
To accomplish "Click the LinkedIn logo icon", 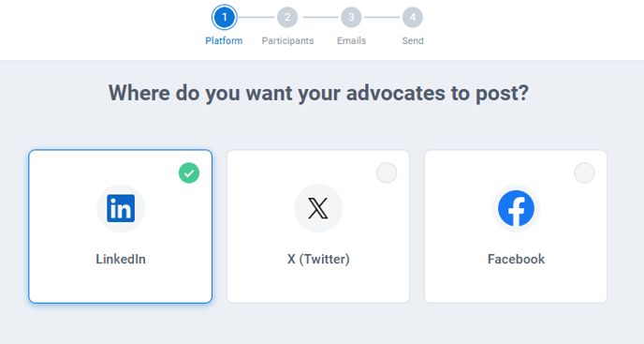I will point(121,208).
